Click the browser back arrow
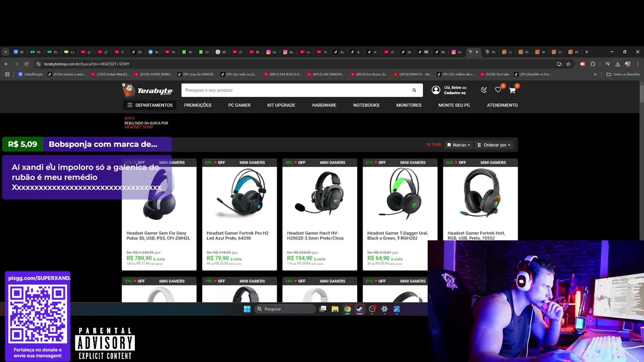644x362 pixels. coord(6,64)
